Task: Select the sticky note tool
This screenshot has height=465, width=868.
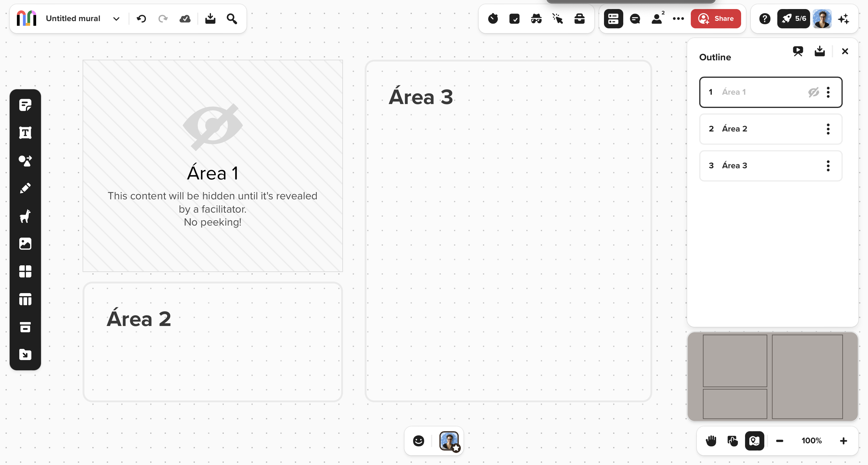Action: (25, 105)
